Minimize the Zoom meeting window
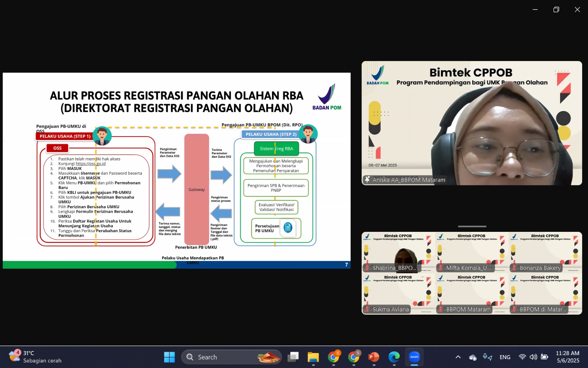Viewport: 588px width, 368px height. tap(535, 10)
